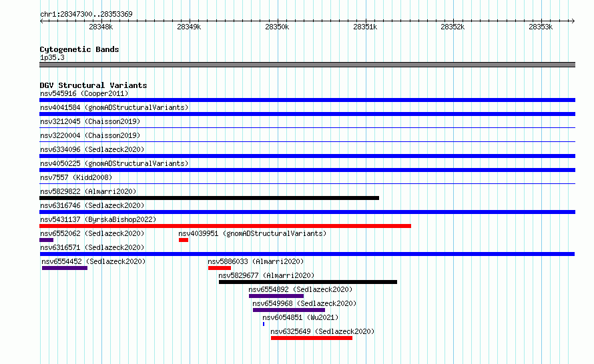This screenshot has width=594, height=364.
Task: Select nsv5886033 (Almarri2020) label
Action: coord(256,261)
